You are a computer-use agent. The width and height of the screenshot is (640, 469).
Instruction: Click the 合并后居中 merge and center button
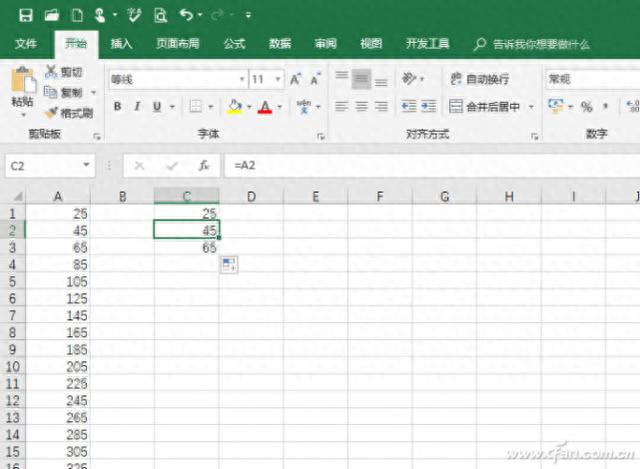484,107
